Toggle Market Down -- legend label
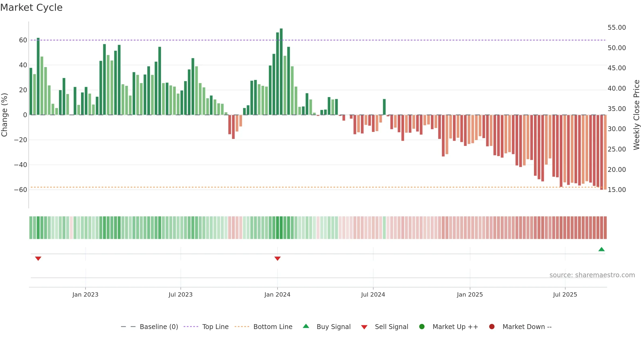The width and height of the screenshot is (644, 362). click(x=527, y=327)
